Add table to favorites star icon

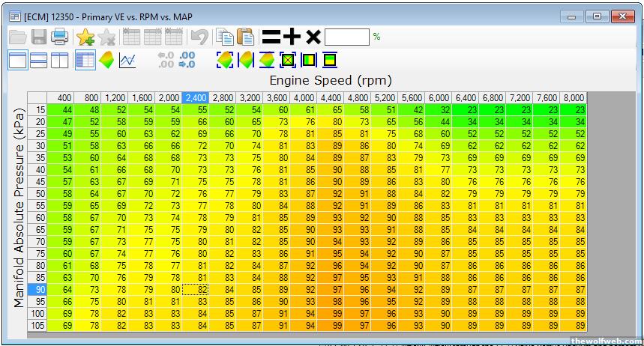click(x=85, y=37)
